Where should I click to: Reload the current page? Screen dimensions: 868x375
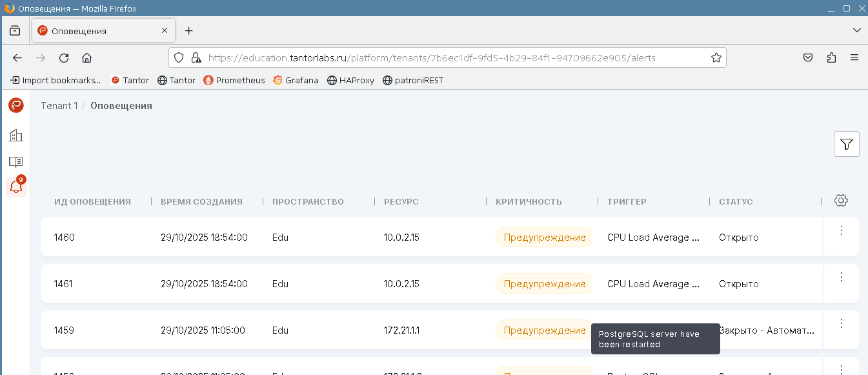coord(64,58)
